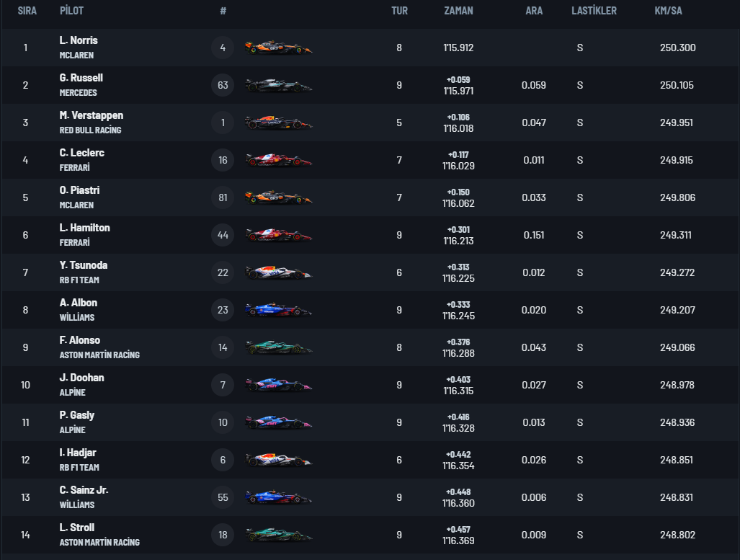
Task: Select I. Hadjar's lap time 1'16.354
Action: 458,466
